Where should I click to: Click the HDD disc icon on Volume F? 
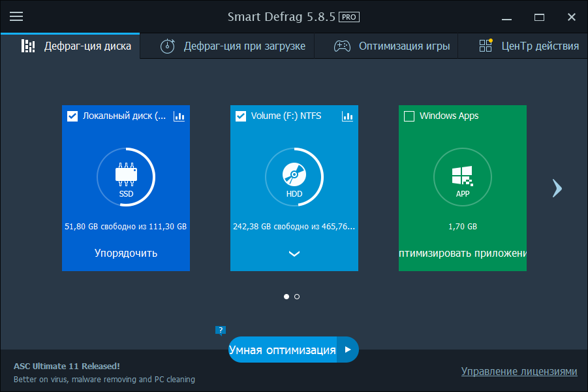tap(294, 174)
